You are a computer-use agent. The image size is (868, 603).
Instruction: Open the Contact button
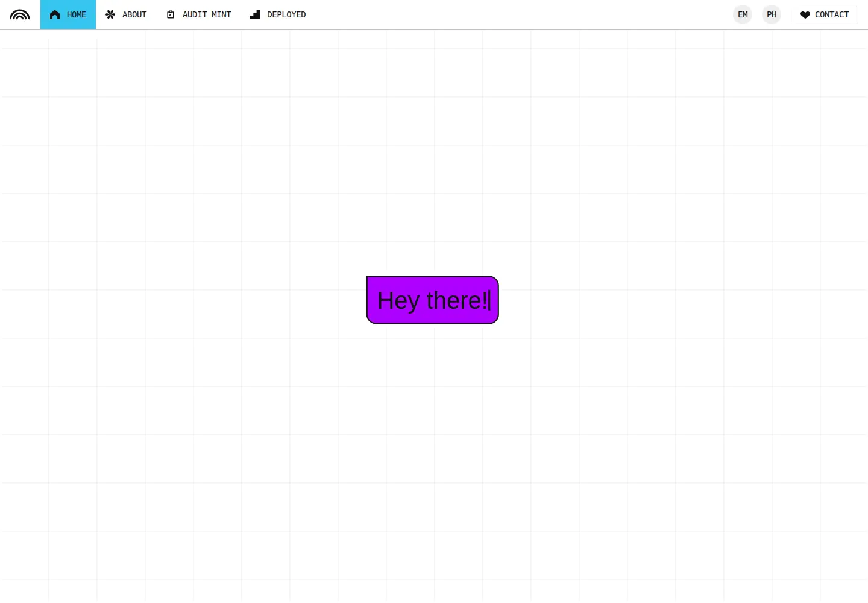click(825, 14)
